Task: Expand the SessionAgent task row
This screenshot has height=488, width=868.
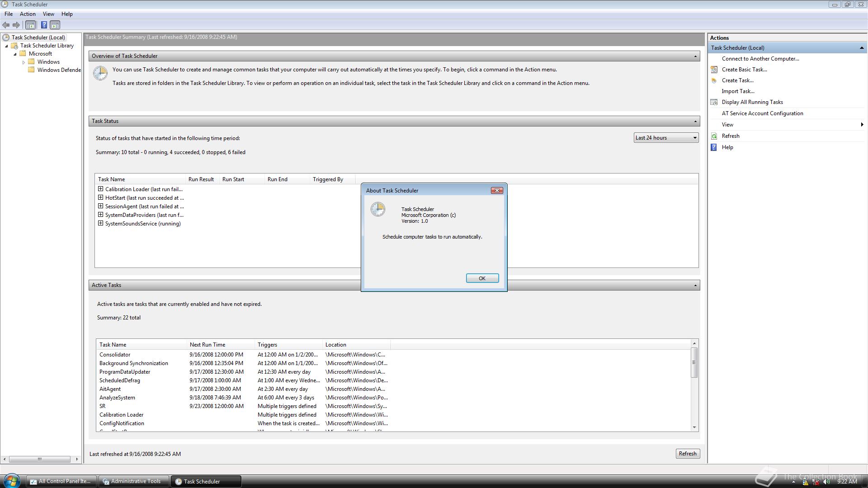Action: (x=100, y=206)
